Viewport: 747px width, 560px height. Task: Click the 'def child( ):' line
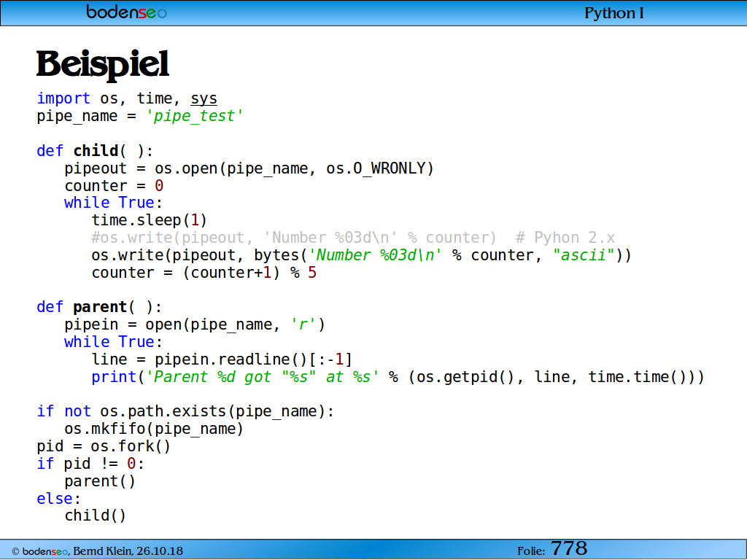pyautogui.click(x=95, y=151)
